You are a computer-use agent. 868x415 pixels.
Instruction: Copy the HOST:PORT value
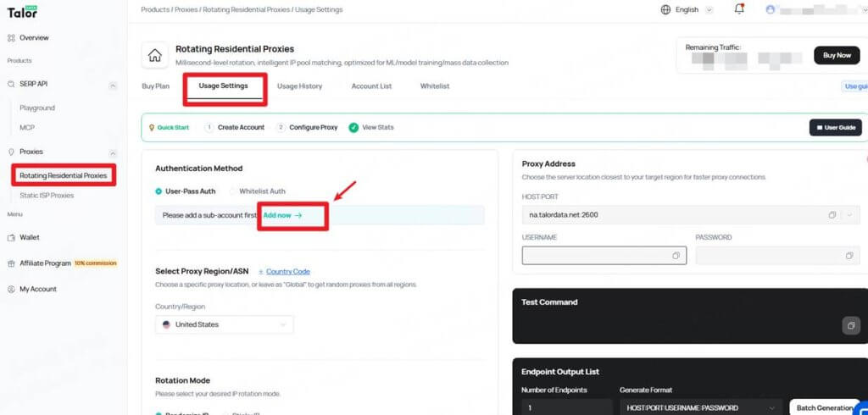pos(832,214)
